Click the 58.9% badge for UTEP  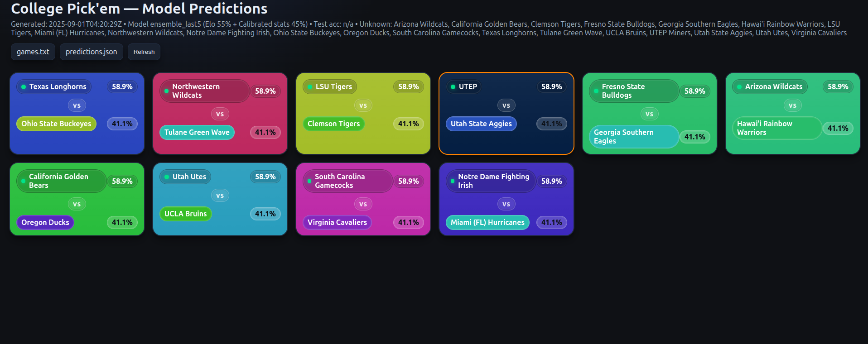click(552, 86)
